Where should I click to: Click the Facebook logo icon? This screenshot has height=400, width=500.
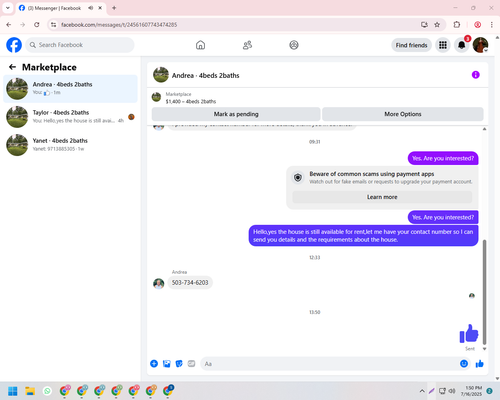(x=14, y=45)
